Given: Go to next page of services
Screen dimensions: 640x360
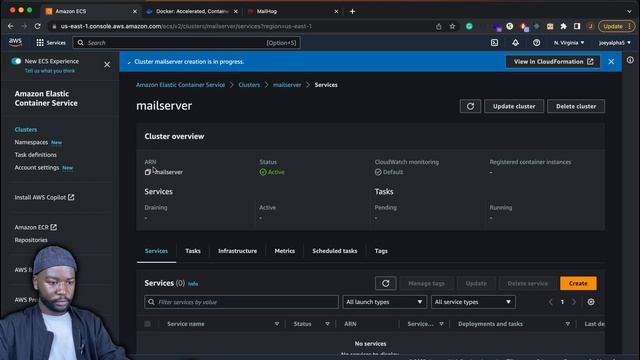Looking at the screenshot, I should coord(574,302).
